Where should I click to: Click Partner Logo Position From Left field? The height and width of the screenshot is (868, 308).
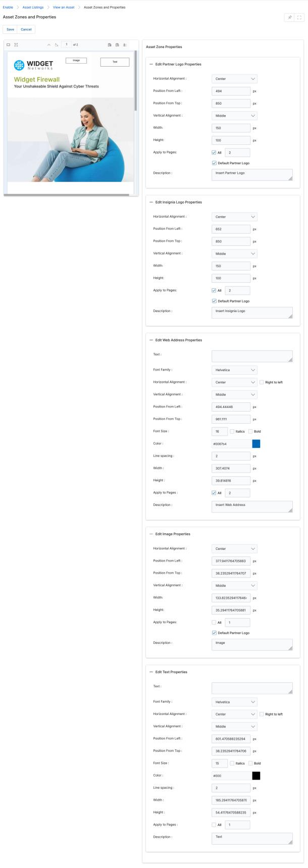(231, 91)
